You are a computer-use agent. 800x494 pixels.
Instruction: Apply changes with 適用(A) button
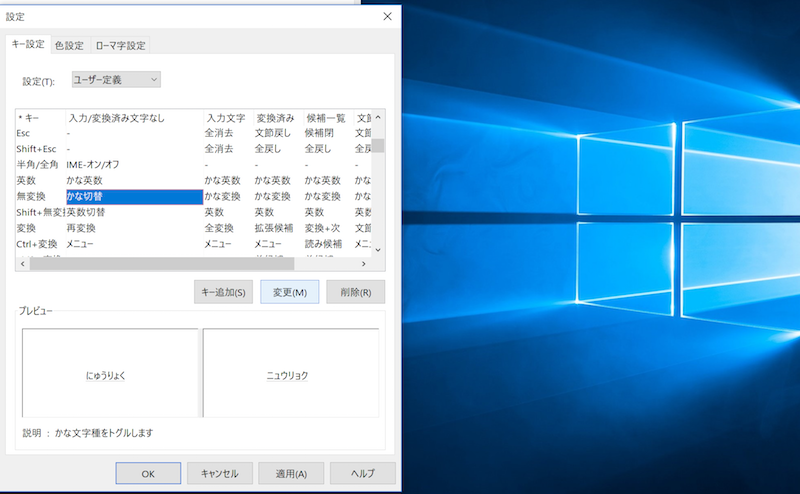point(291,473)
